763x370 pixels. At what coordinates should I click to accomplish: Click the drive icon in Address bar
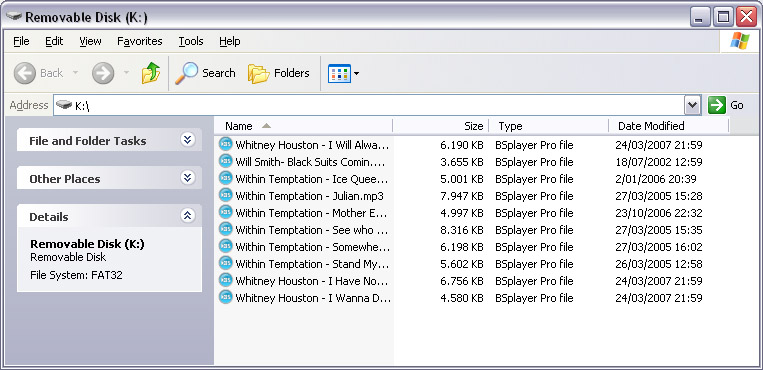pos(64,105)
